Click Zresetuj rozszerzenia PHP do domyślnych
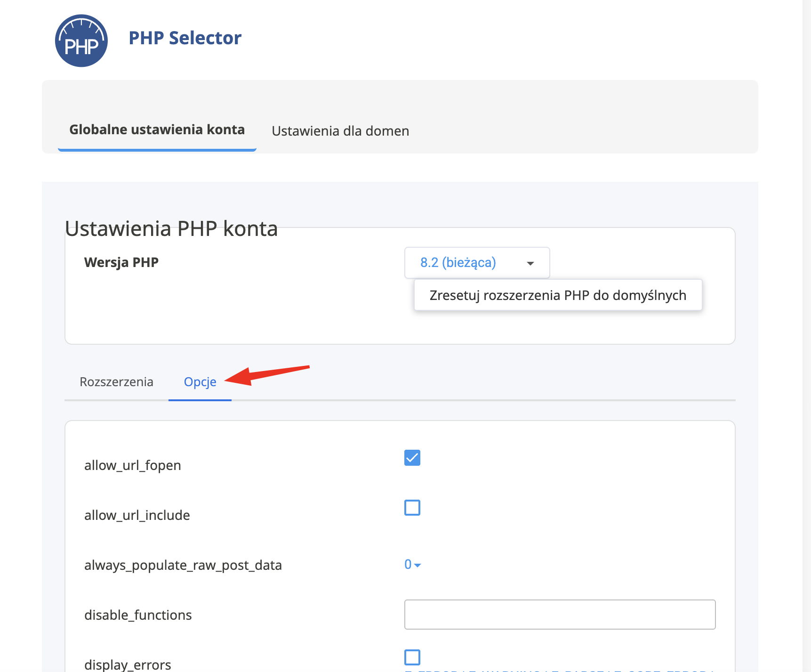 click(558, 295)
